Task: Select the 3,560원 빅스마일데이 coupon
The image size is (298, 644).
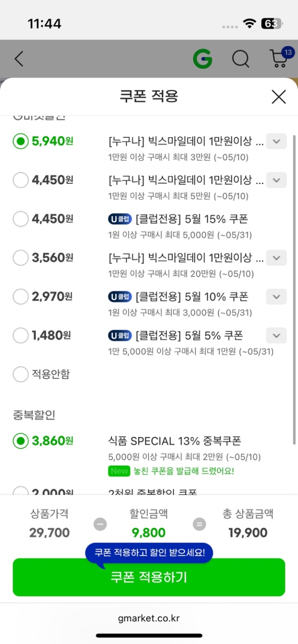Action: coord(20,257)
